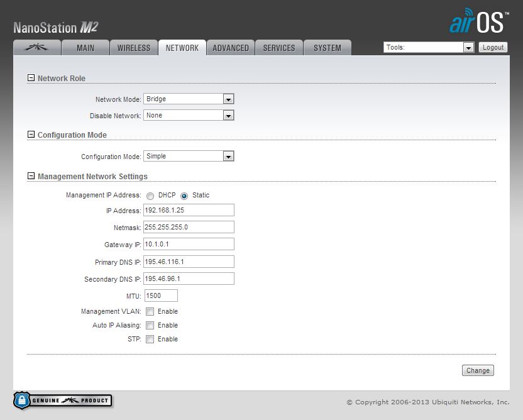Open the Network Mode dropdown
The height and width of the screenshot is (420, 523).
189,99
